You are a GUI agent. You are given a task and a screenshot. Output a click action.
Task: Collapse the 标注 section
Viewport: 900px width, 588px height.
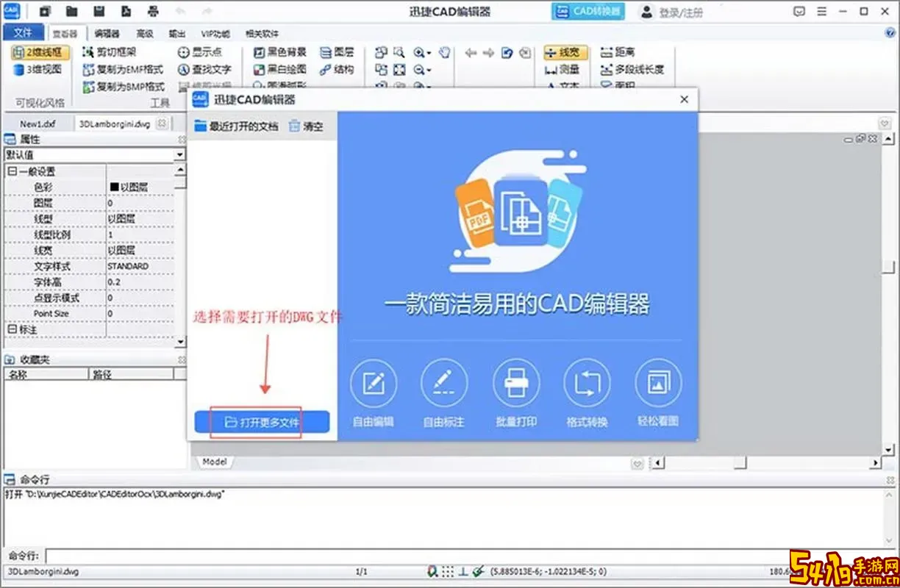(x=12, y=330)
